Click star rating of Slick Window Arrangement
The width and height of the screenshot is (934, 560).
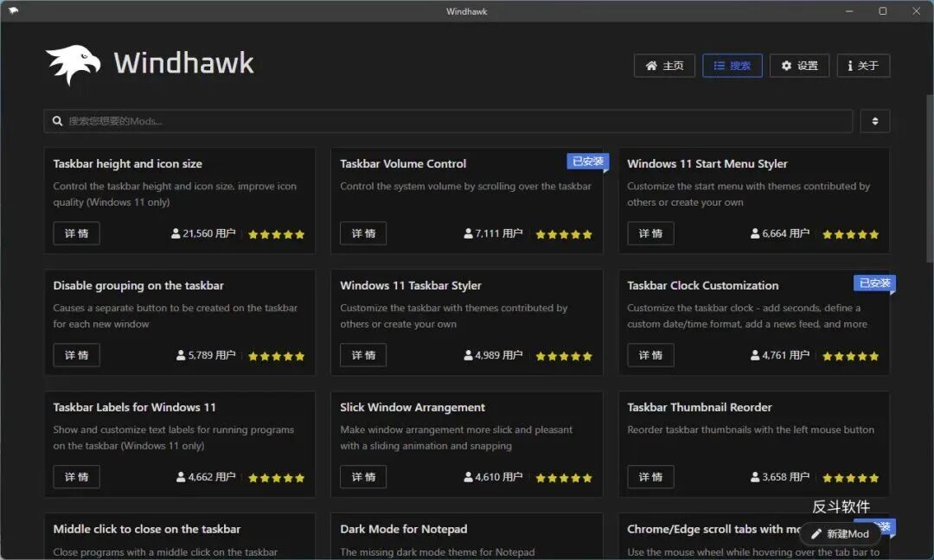pos(564,478)
